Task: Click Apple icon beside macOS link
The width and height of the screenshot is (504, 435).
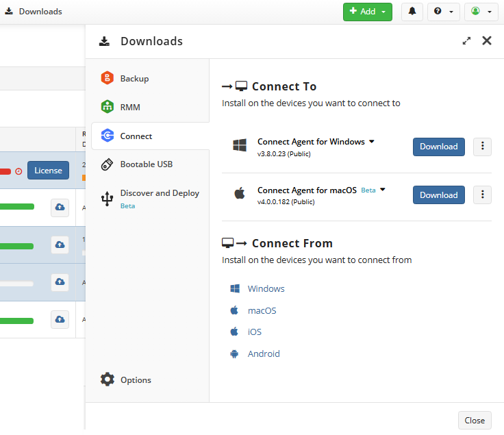Action: click(x=234, y=310)
